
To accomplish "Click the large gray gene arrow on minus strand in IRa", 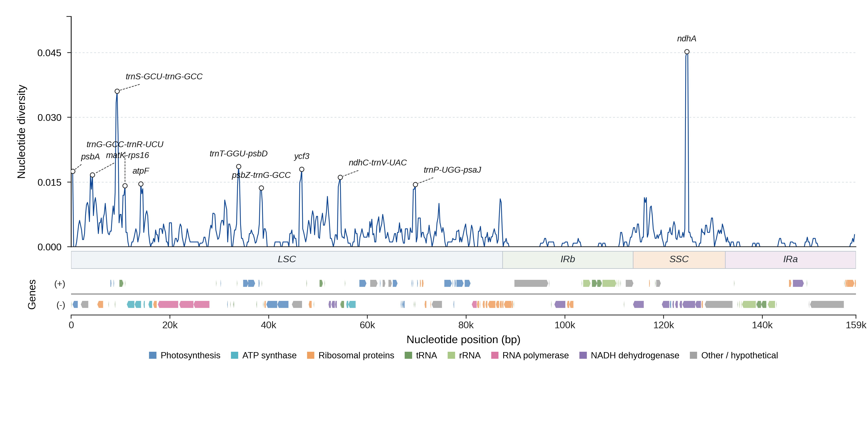I will click(x=827, y=305).
